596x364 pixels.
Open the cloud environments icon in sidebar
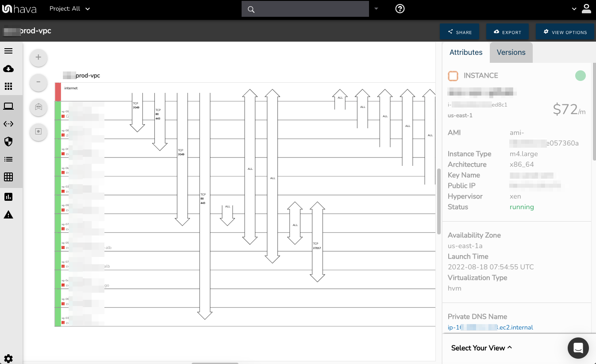(x=8, y=69)
